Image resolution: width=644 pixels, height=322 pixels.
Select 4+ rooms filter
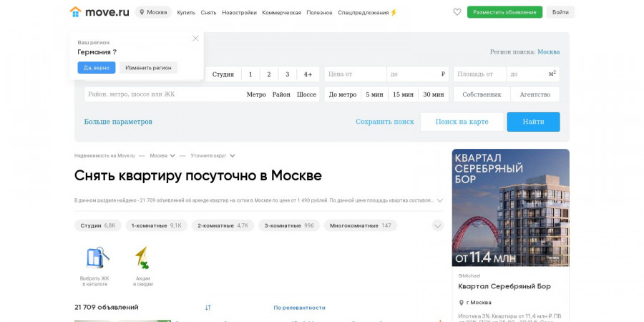click(308, 74)
